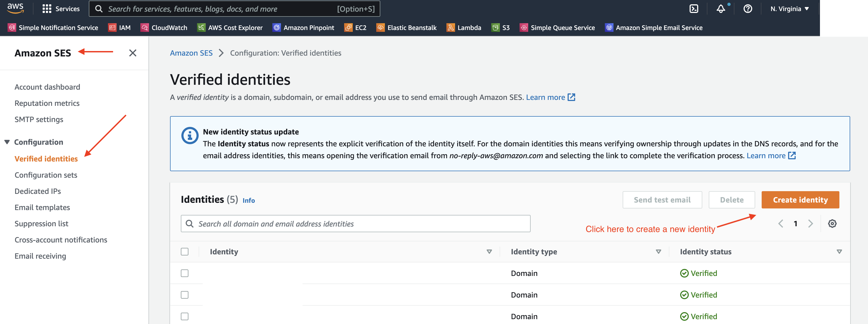Click the search icon in top search bar
868x324 pixels.
click(99, 9)
